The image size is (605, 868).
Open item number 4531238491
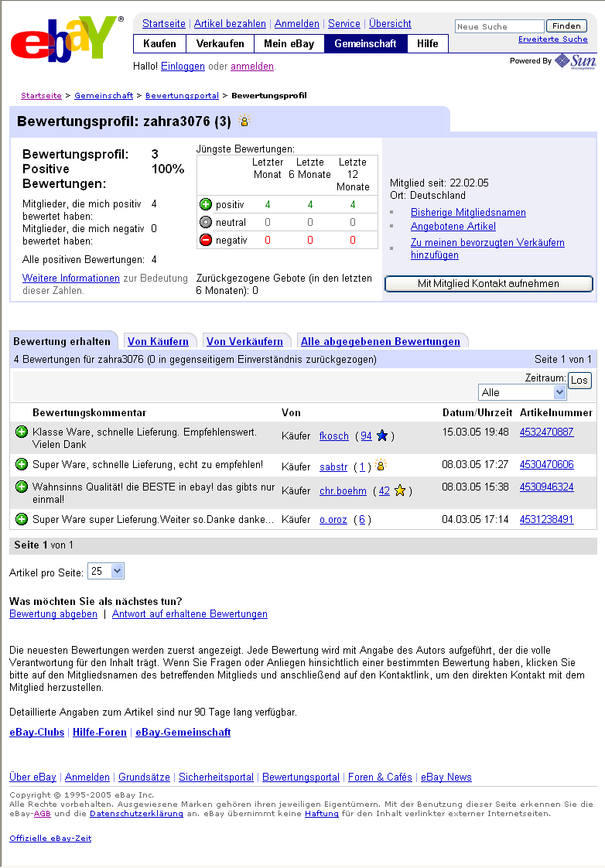[546, 519]
